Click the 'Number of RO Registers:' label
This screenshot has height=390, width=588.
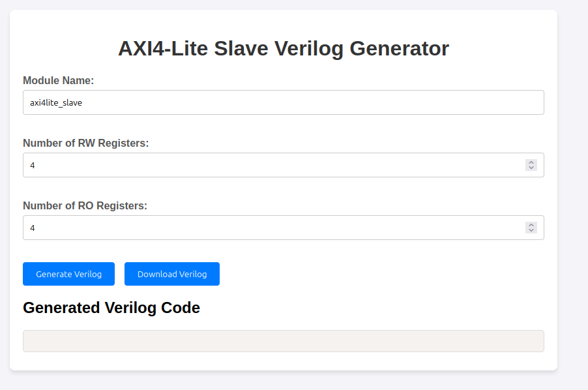pyautogui.click(x=85, y=206)
